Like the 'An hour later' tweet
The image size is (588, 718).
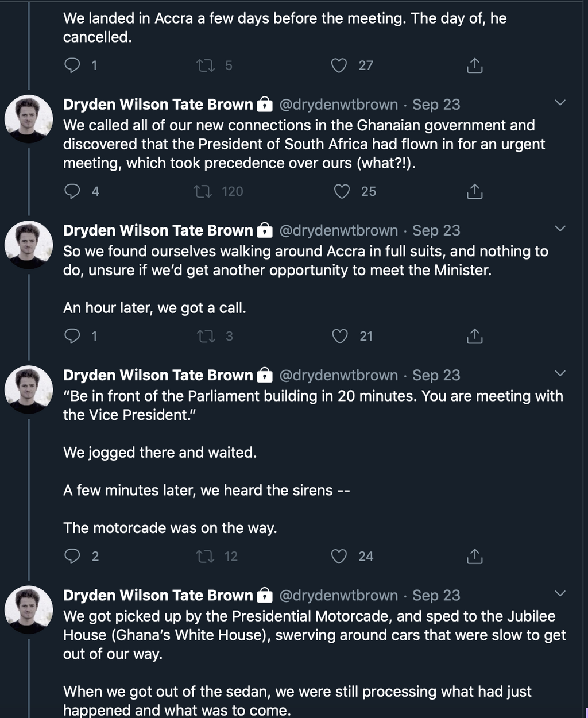pos(340,336)
